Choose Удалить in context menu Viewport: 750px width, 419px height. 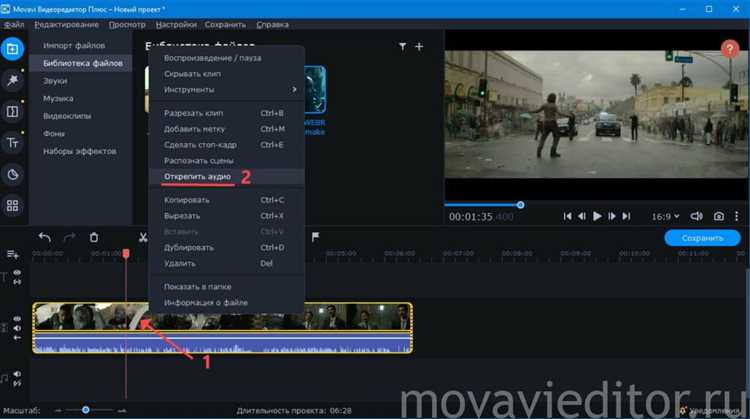227,263
